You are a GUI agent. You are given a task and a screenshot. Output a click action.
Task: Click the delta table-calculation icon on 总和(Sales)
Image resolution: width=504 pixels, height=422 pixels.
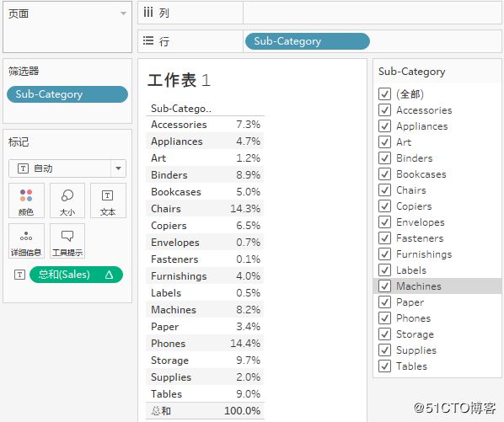[x=110, y=275]
